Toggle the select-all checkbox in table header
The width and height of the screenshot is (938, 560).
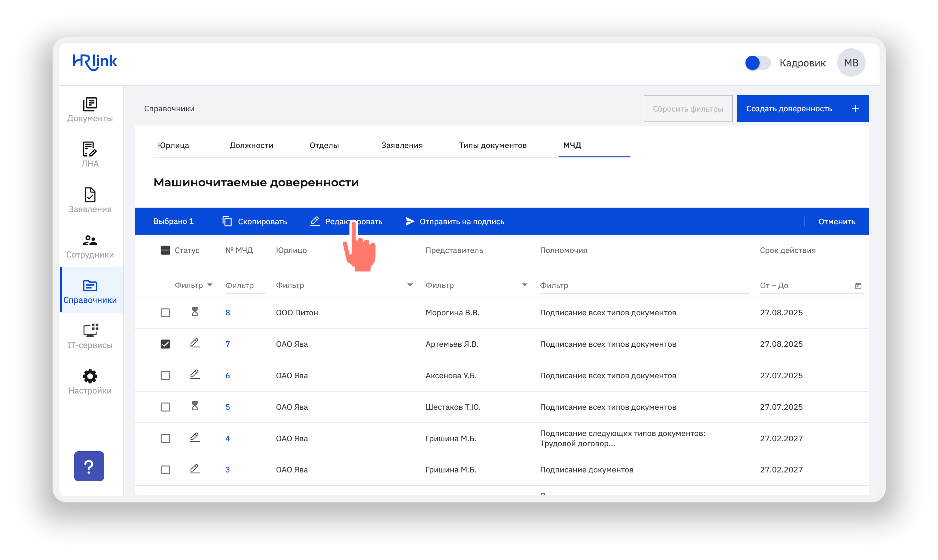tap(165, 250)
